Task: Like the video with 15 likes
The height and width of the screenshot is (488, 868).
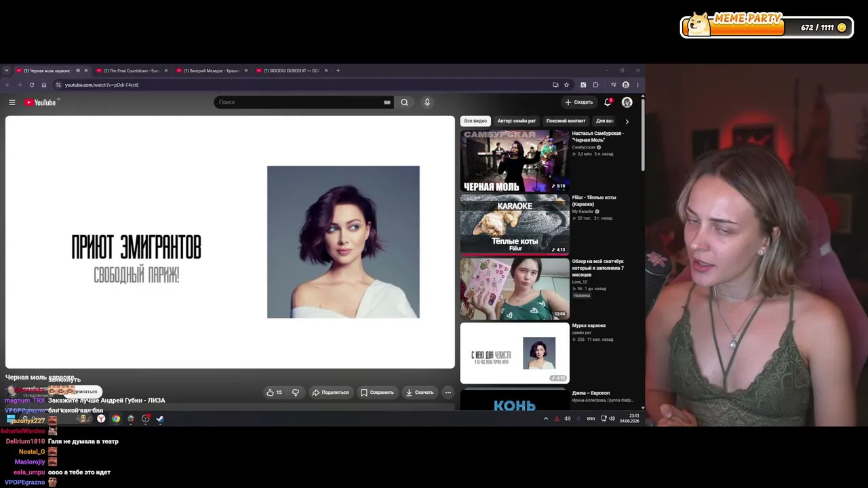Action: coord(274,392)
